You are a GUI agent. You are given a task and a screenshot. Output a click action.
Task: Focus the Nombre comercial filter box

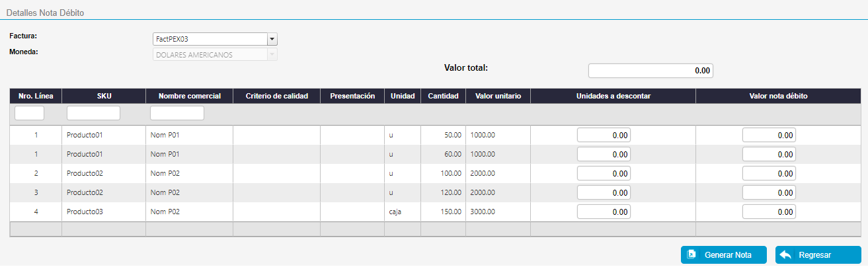pos(177,113)
